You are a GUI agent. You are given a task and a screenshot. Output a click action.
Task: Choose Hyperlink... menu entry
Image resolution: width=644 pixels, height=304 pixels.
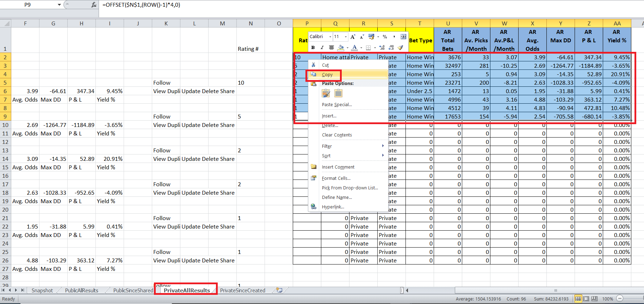[348, 207]
